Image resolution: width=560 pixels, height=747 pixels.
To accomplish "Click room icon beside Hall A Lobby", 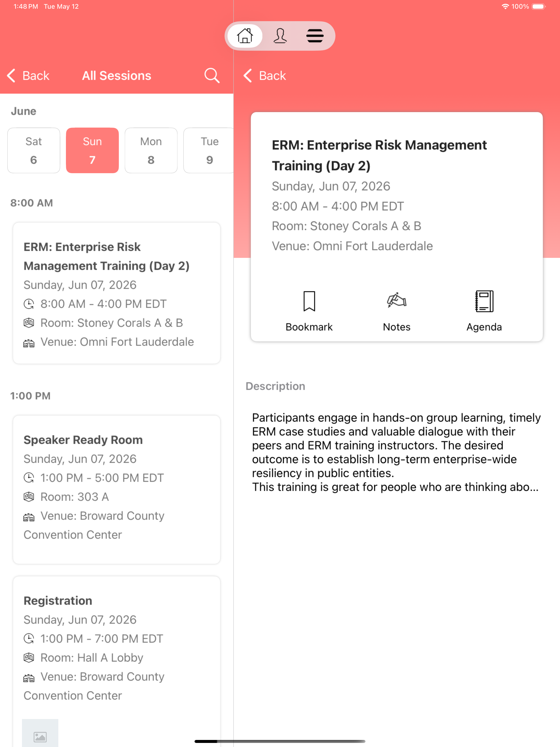I will click(x=29, y=657).
